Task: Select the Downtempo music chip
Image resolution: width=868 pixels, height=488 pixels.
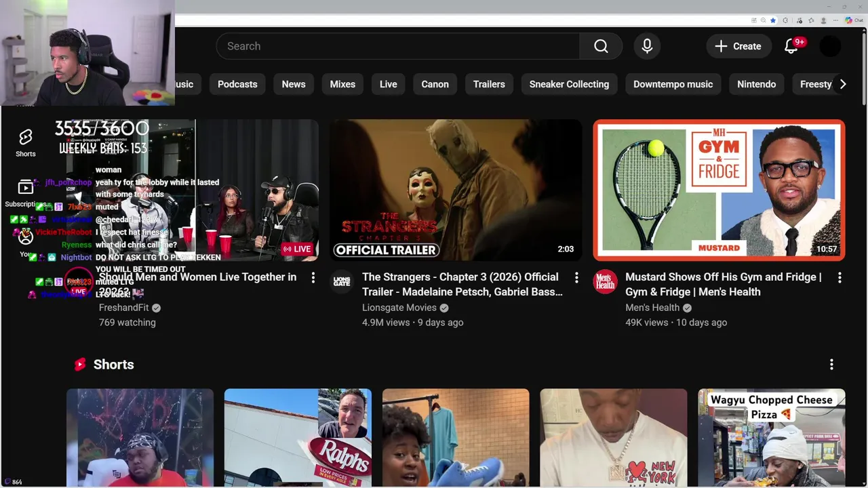Action: (x=673, y=84)
